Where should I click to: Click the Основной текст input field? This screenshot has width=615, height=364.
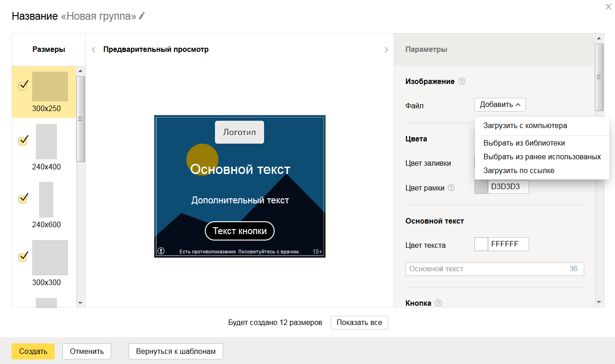click(495, 269)
